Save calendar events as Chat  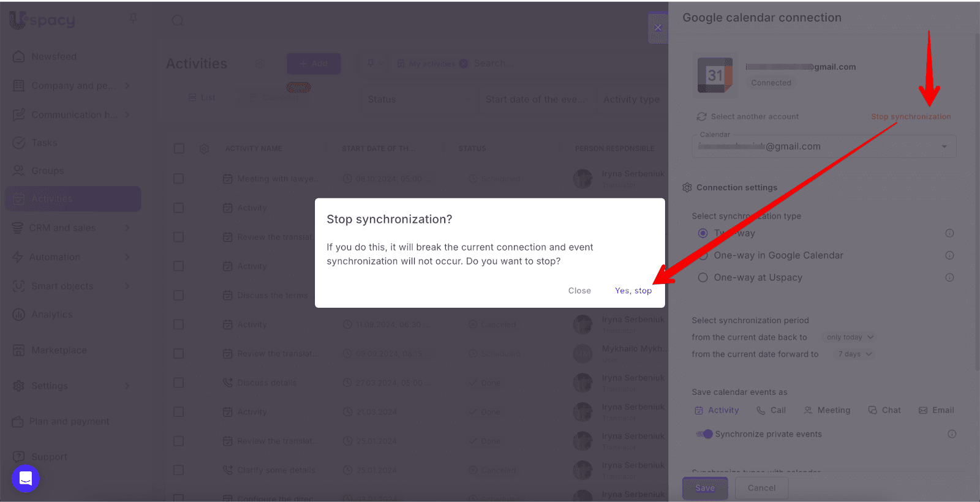(884, 410)
